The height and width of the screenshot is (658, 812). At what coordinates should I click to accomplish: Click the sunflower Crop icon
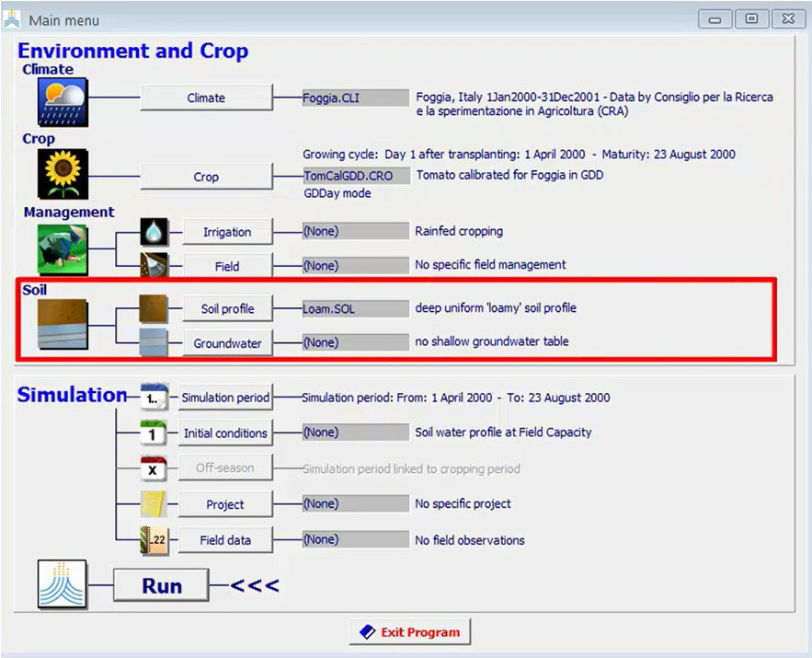pos(63,174)
